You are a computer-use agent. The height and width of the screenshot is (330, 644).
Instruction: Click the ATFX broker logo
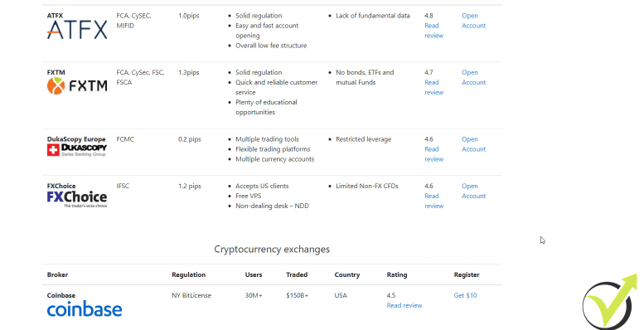(77, 30)
